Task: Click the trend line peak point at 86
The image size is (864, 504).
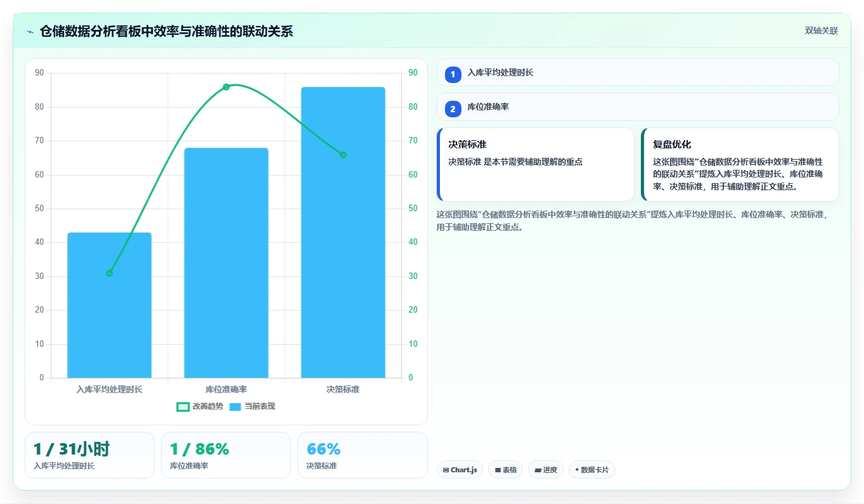Action: click(226, 87)
